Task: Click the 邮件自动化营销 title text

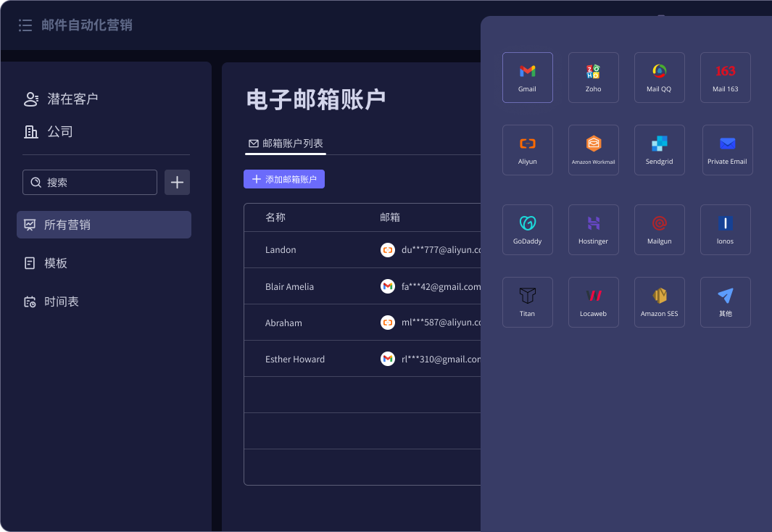Action: tap(87, 25)
